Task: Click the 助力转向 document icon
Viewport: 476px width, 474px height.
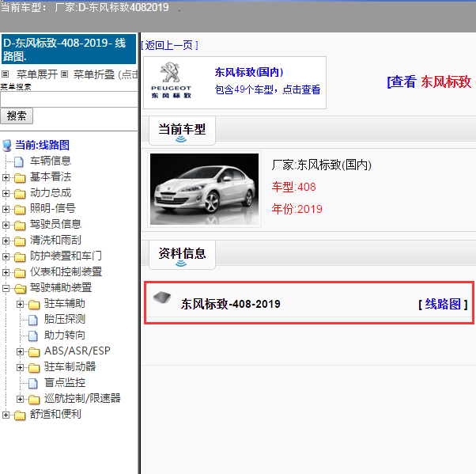Action: click(x=33, y=336)
